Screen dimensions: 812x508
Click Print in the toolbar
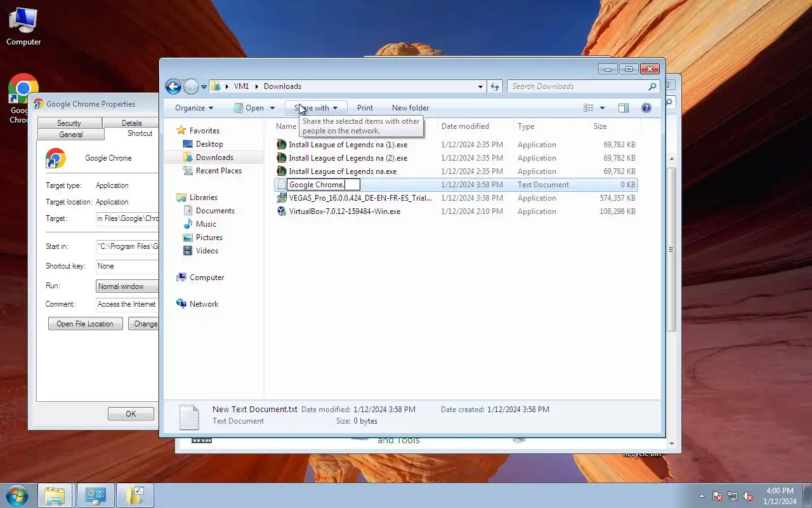[365, 108]
